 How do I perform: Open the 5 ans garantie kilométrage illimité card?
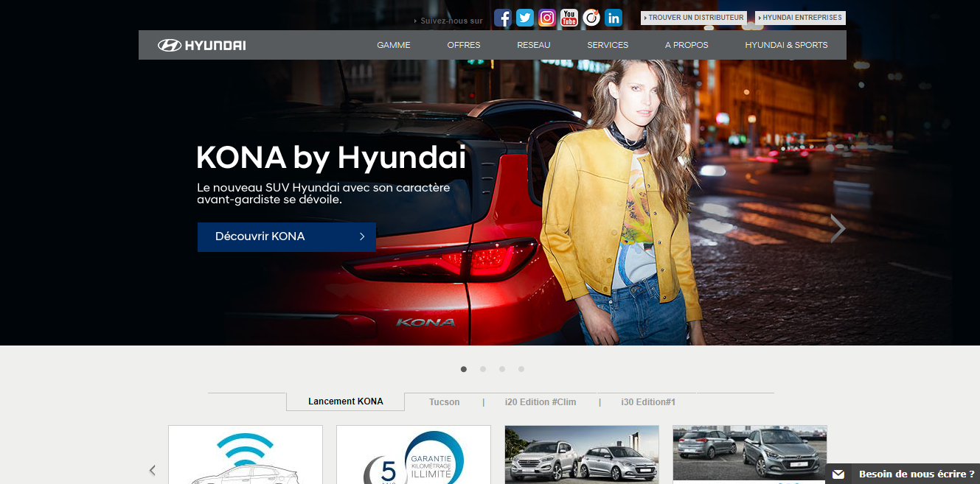click(x=414, y=455)
